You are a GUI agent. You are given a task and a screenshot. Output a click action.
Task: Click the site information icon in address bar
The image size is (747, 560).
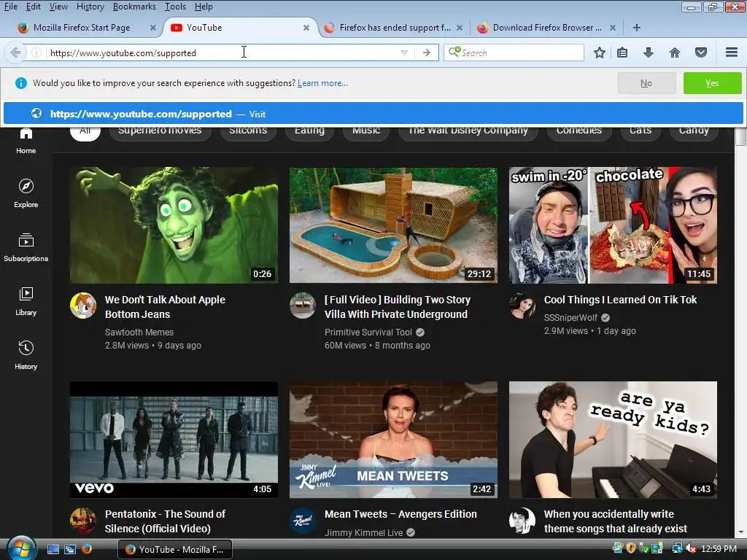click(36, 52)
